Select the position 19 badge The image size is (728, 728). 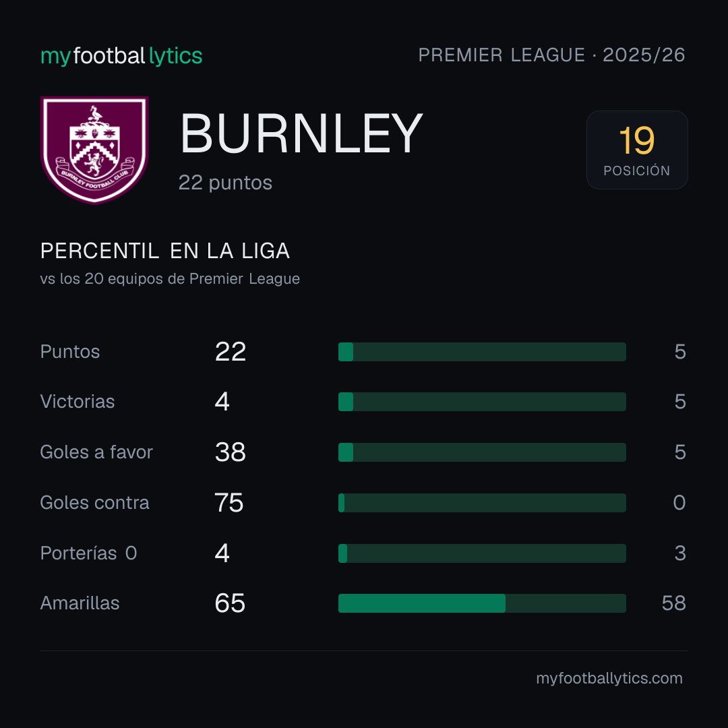click(x=637, y=150)
